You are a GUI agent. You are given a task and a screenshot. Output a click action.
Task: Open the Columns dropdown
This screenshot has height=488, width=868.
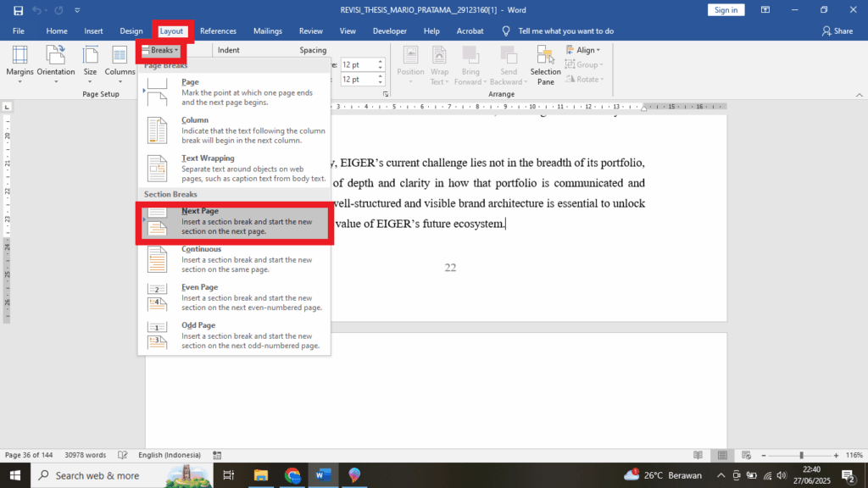(x=120, y=64)
